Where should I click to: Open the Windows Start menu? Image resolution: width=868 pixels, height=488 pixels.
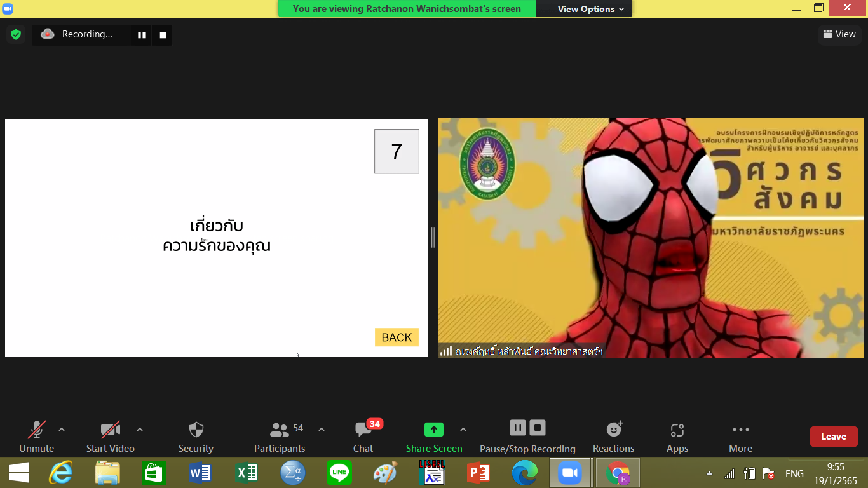coord(19,473)
